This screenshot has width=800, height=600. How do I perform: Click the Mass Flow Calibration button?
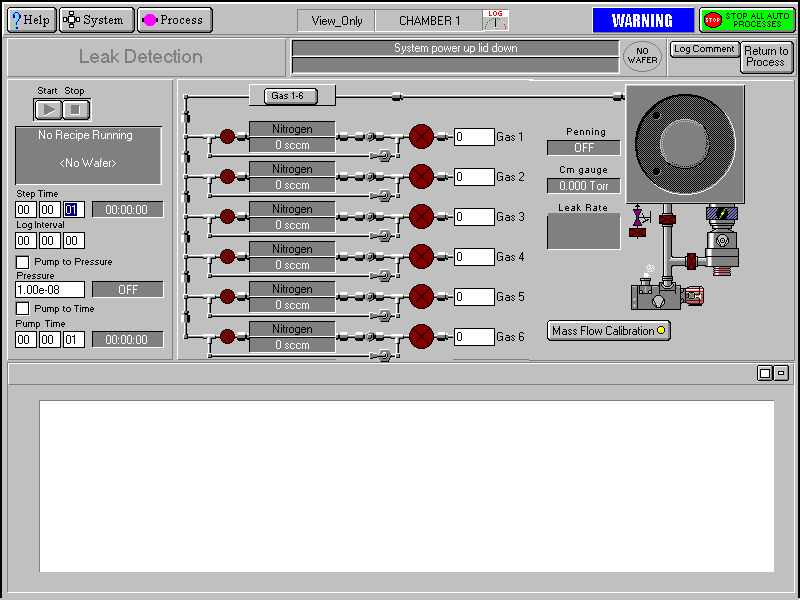point(609,331)
